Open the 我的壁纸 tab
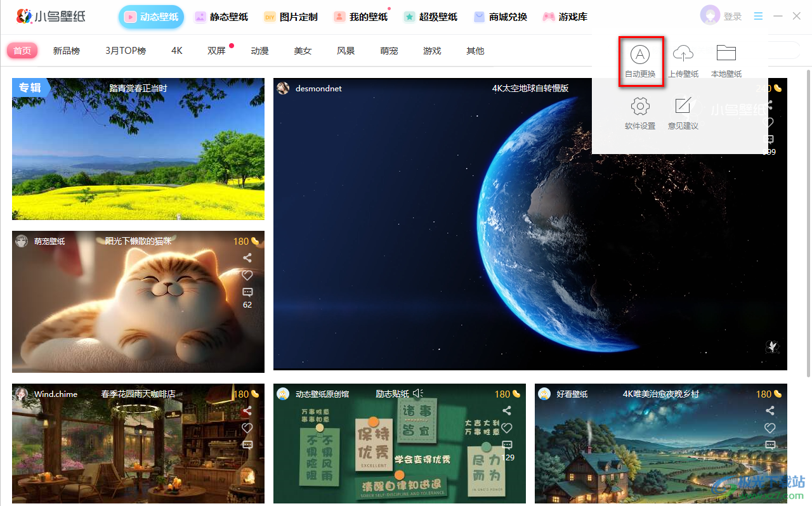The height and width of the screenshot is (506, 812). tap(360, 17)
